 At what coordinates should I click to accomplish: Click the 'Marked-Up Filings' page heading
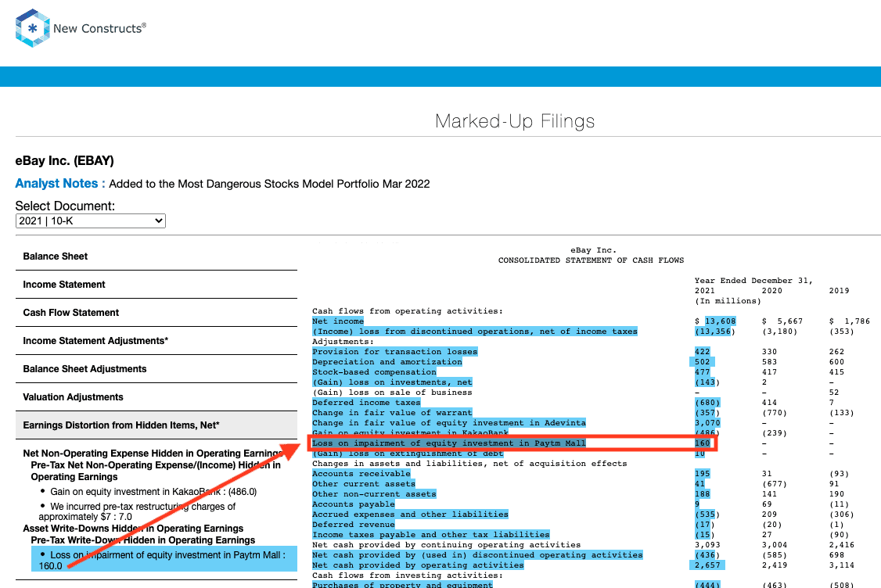516,120
